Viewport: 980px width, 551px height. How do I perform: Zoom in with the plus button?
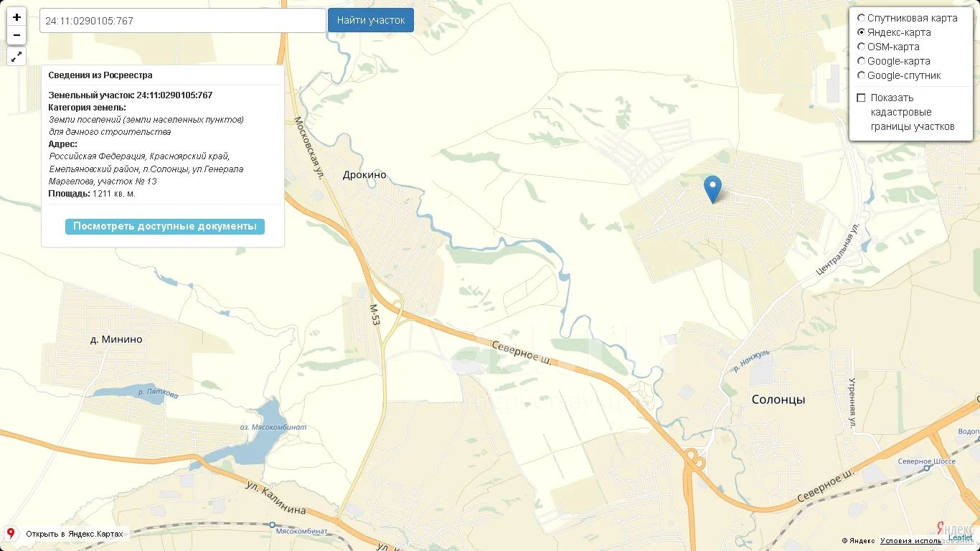point(17,17)
